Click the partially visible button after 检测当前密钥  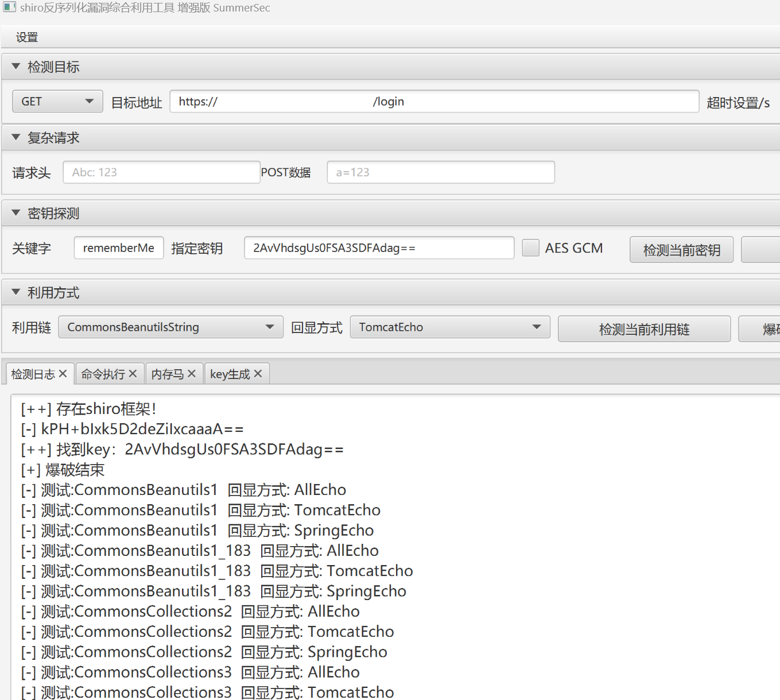pos(760,250)
